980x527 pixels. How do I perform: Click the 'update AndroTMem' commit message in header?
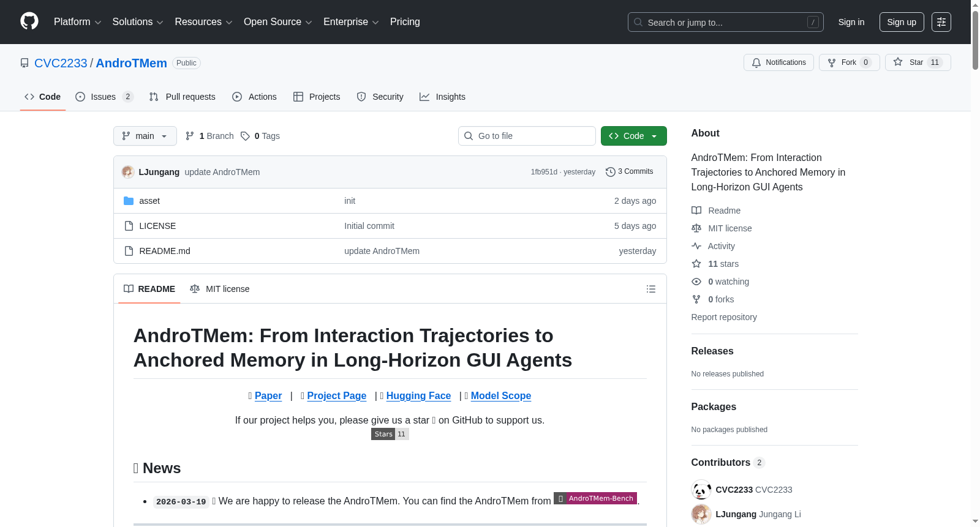click(222, 172)
